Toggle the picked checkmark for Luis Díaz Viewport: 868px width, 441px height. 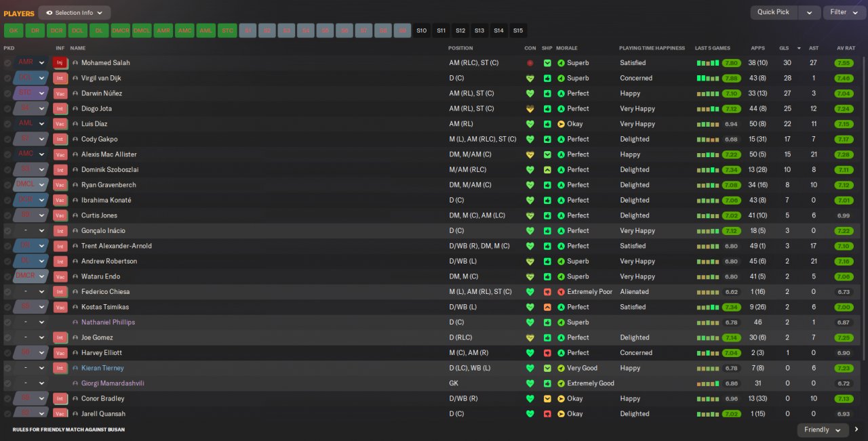(x=7, y=124)
